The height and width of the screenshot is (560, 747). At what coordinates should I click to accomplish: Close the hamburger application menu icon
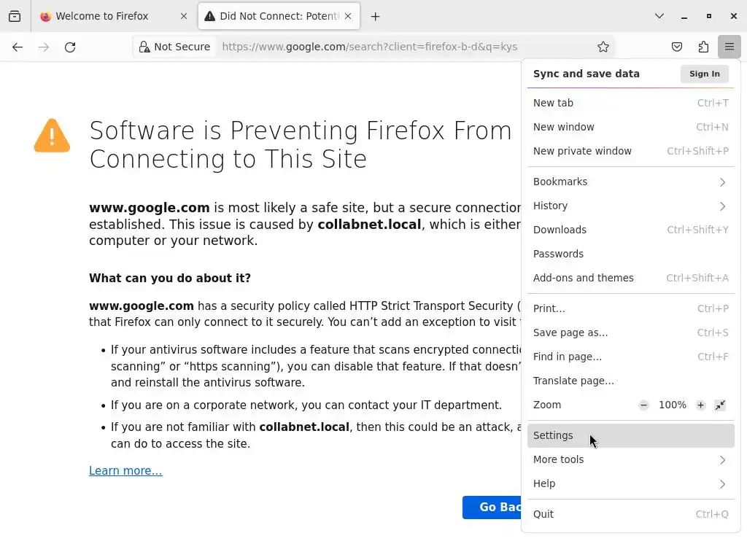click(729, 47)
